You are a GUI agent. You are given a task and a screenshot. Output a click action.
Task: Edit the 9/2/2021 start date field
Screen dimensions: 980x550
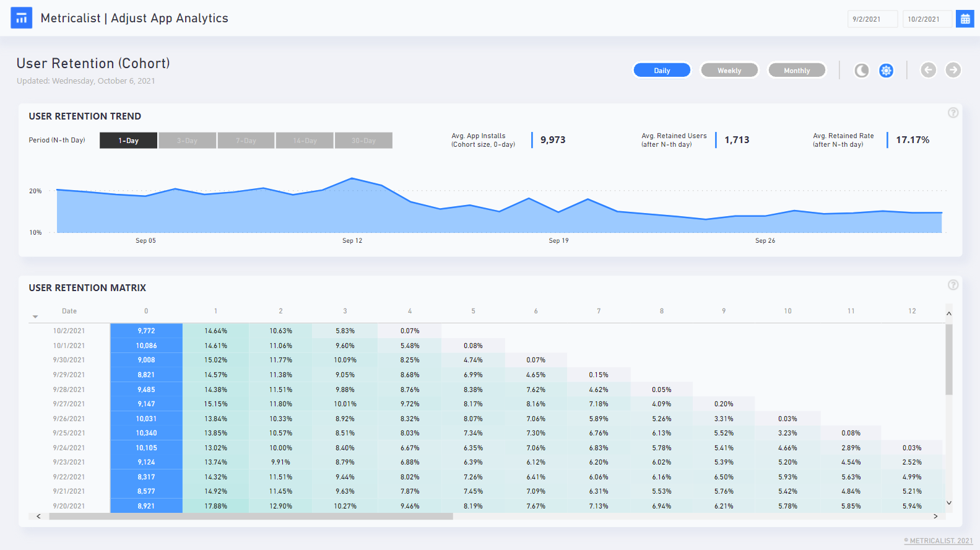click(872, 19)
